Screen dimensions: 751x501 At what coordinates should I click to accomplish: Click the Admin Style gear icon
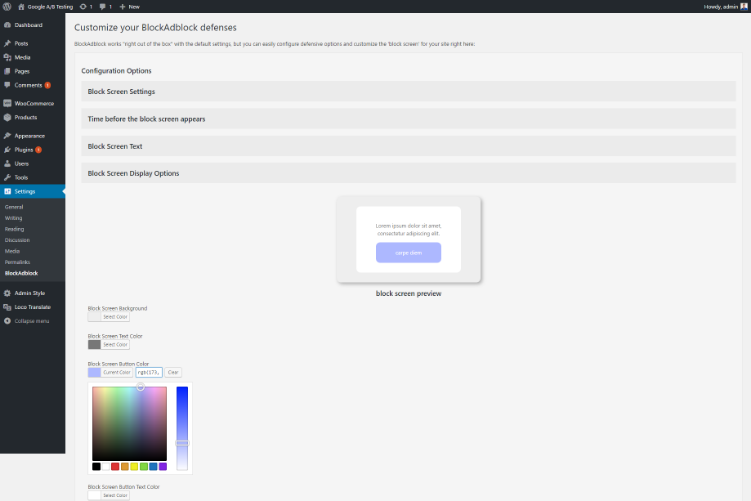7,293
